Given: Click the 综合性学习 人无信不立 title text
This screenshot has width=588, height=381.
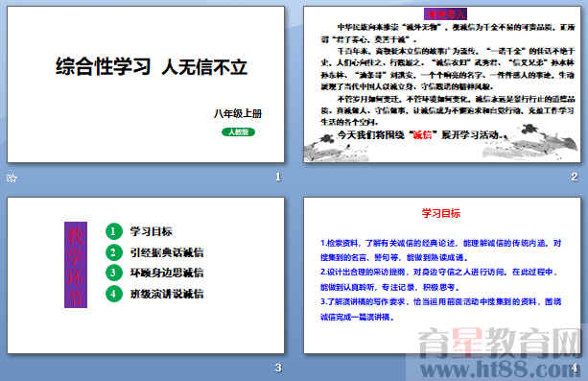Looking at the screenshot, I should coord(152,67).
